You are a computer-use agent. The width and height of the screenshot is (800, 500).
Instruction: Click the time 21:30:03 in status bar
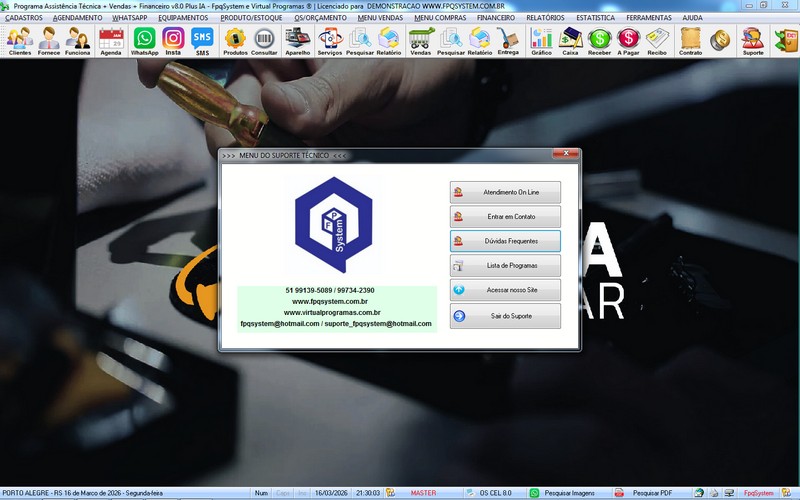tap(368, 493)
